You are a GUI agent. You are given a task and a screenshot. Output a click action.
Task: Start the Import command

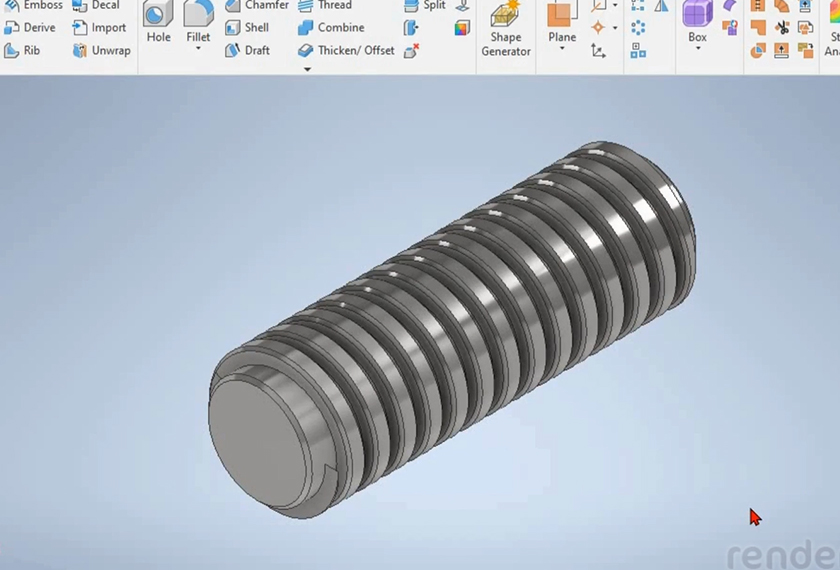[x=99, y=28]
